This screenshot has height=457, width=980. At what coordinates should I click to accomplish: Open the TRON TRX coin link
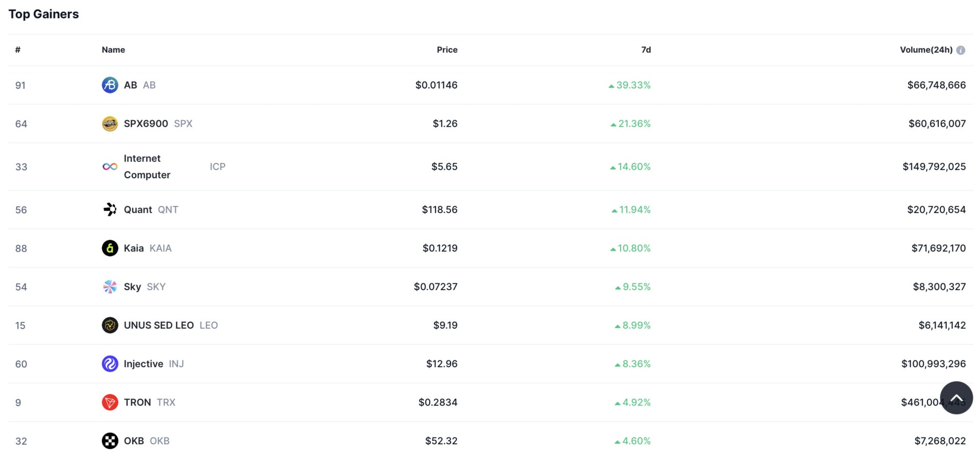pos(149,402)
